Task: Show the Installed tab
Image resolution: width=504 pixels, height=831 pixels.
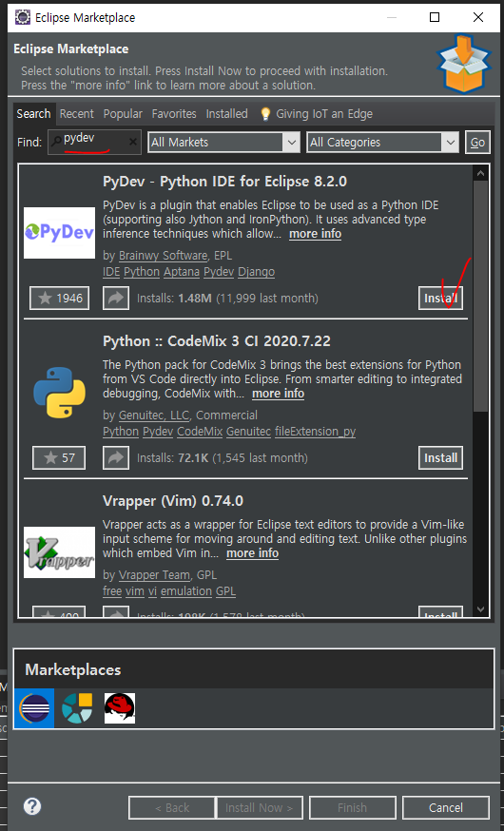Action: pyautogui.click(x=227, y=114)
